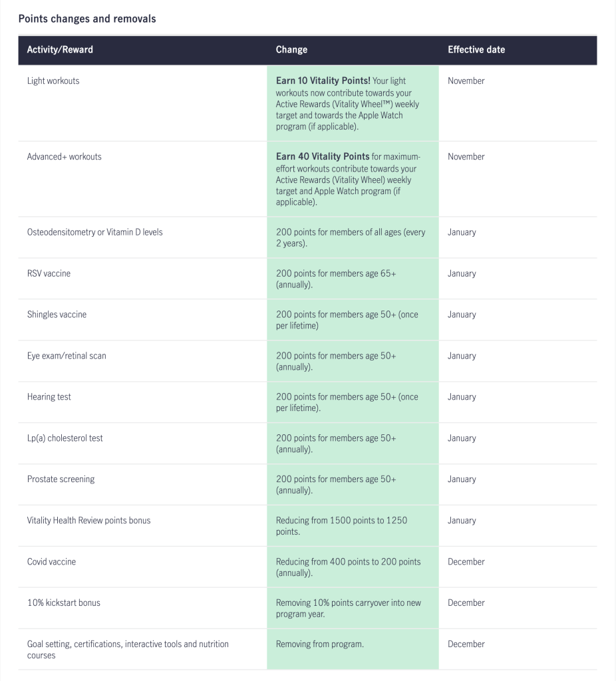
Task: Click "Reducing from 1500 points to 1250" text
Action: (341, 521)
